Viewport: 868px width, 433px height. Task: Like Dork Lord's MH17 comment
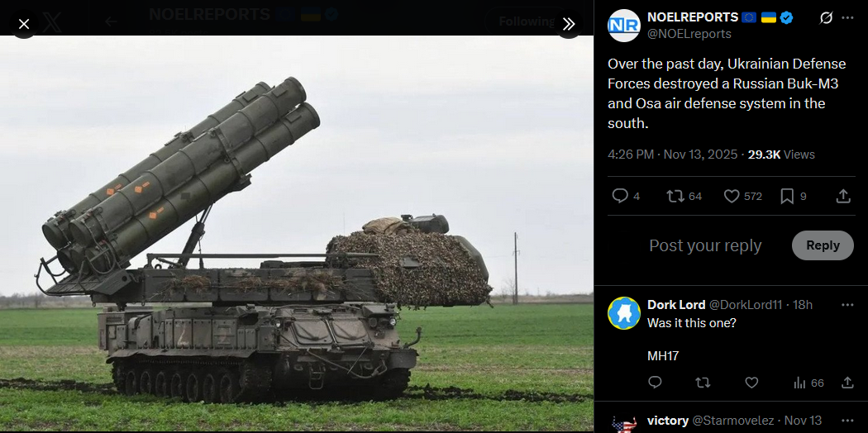pyautogui.click(x=751, y=382)
